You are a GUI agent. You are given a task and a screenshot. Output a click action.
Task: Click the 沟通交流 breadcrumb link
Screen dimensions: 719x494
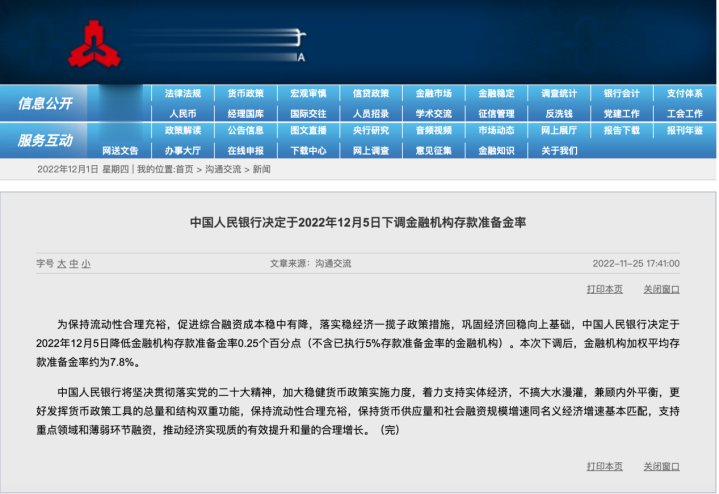coord(223,169)
